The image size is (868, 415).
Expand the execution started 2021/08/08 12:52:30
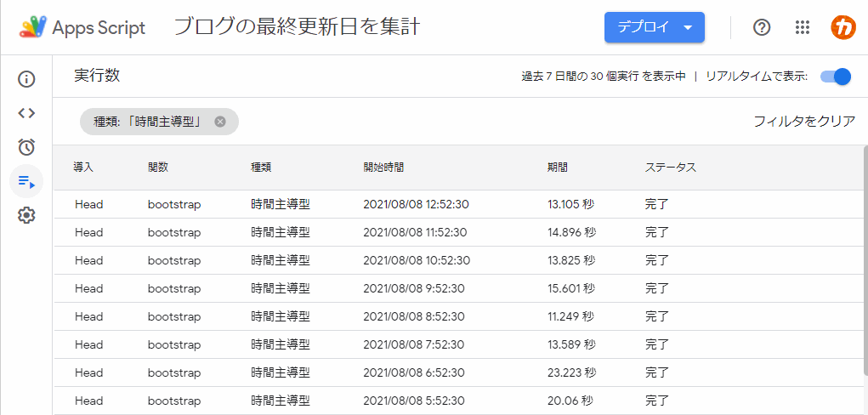coord(459,204)
